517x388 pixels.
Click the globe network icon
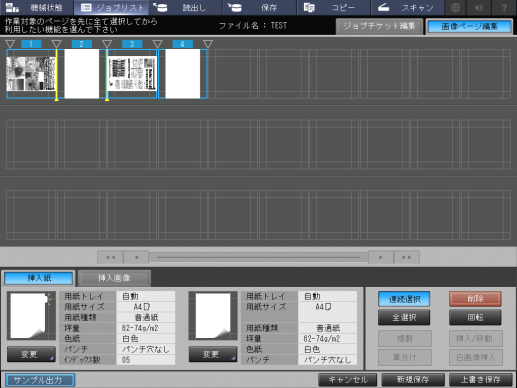[x=455, y=7]
